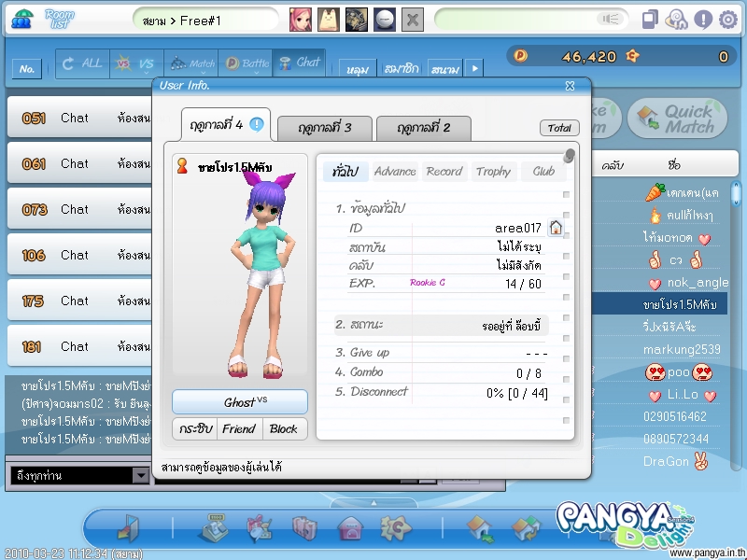Open the Room list
This screenshot has height=560, width=747.
coord(60,20)
